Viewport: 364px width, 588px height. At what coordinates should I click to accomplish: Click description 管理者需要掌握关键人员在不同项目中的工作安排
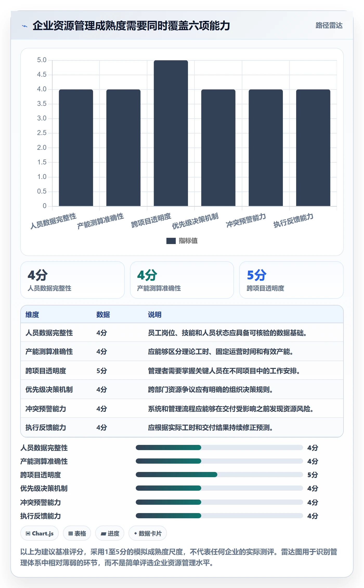[224, 371]
